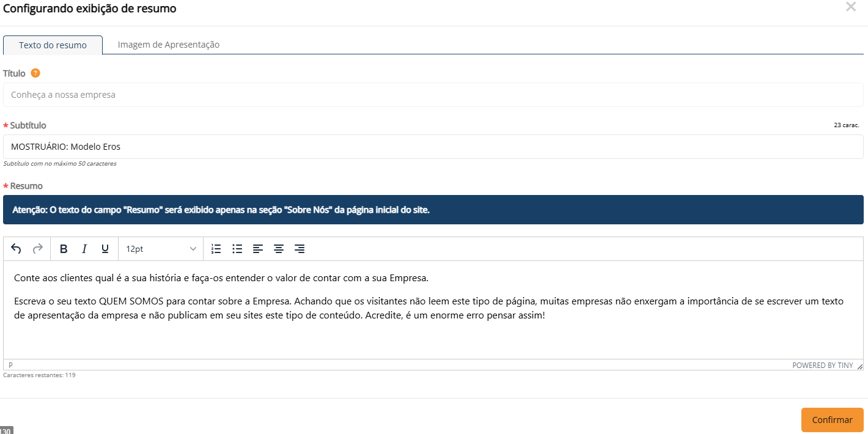
Task: Insert a bulleted list
Action: tap(237, 249)
